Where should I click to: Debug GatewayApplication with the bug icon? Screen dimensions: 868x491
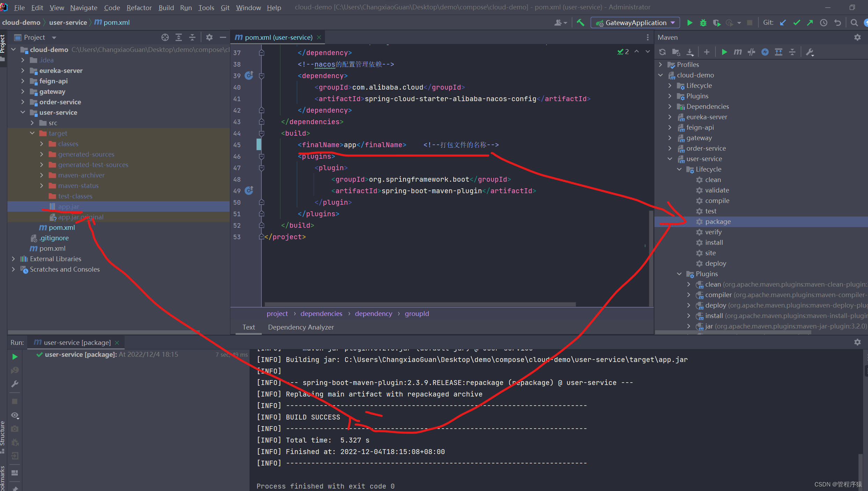(703, 23)
